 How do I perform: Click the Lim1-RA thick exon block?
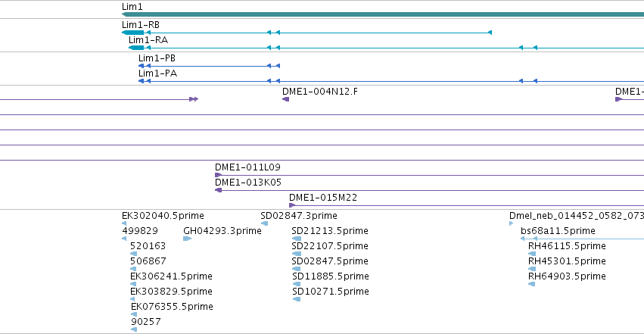pyautogui.click(x=136, y=48)
